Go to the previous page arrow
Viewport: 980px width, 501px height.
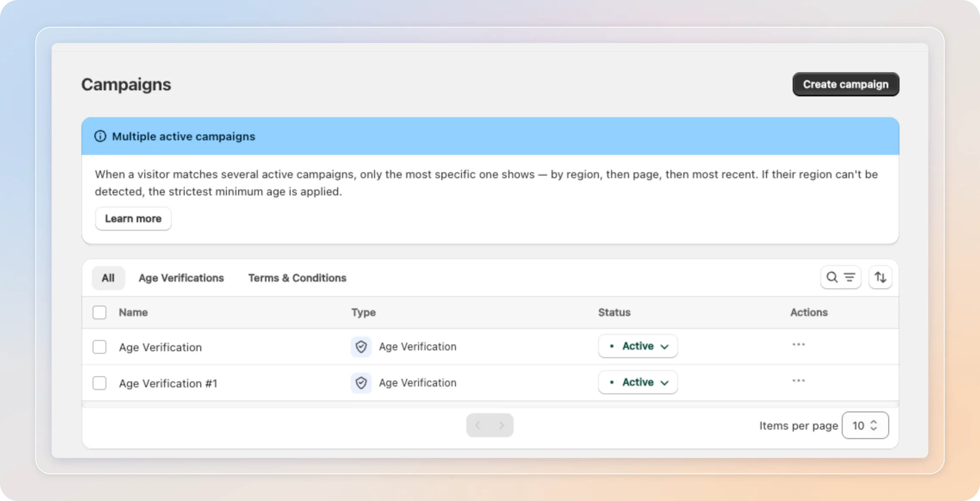pyautogui.click(x=478, y=425)
